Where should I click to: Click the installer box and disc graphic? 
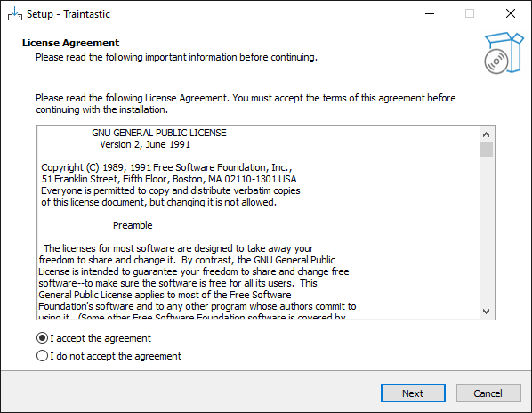point(504,53)
